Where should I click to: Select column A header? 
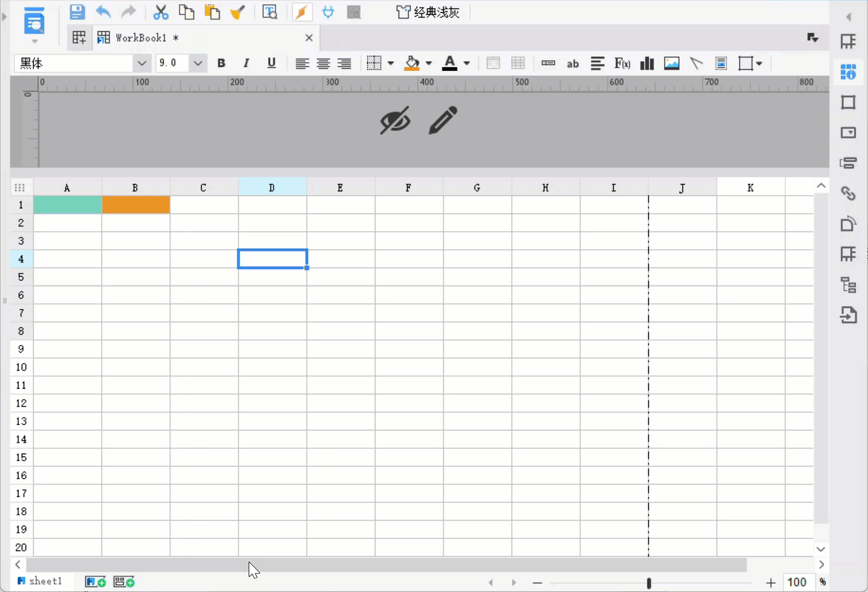tap(67, 187)
